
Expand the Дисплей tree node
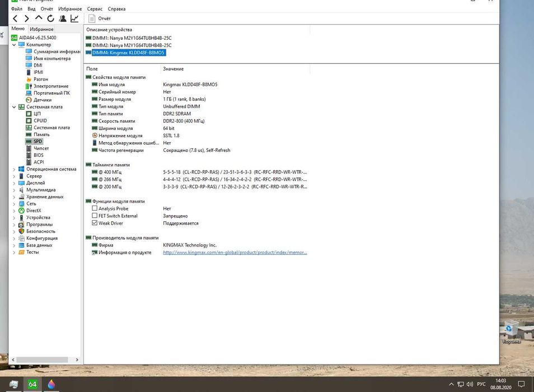(x=14, y=183)
